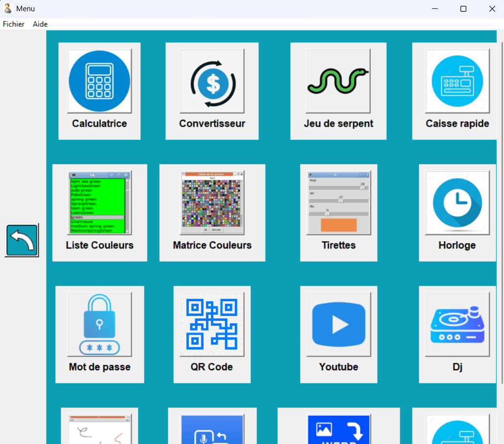Click the WEBP image converter icon
Viewport: 504px width, 444px height.
339,429
